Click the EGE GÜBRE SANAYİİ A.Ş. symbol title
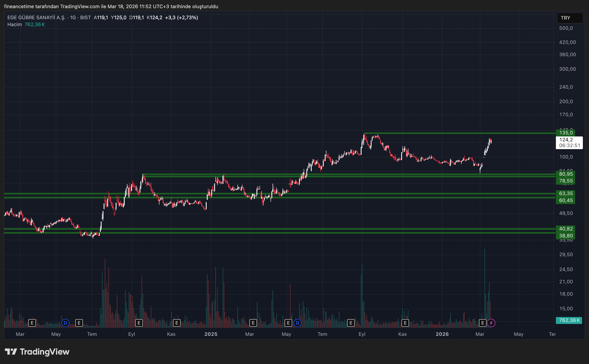The image size is (589, 364). coord(36,18)
